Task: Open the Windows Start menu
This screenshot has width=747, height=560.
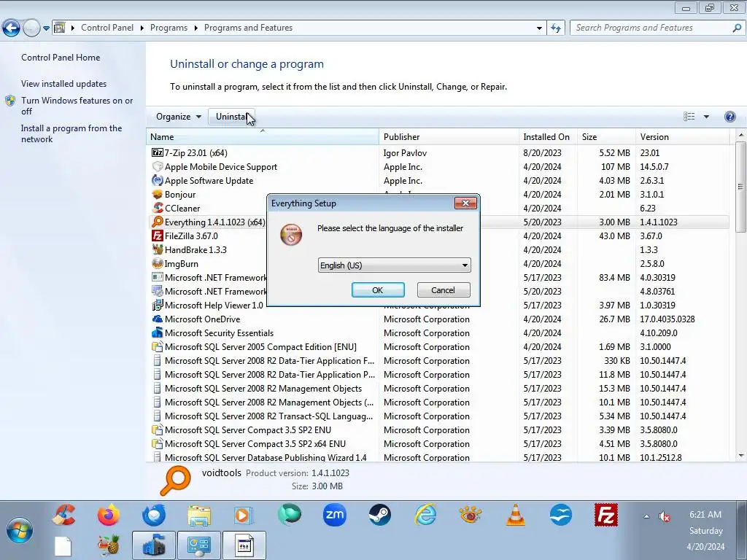Action: coord(20,530)
